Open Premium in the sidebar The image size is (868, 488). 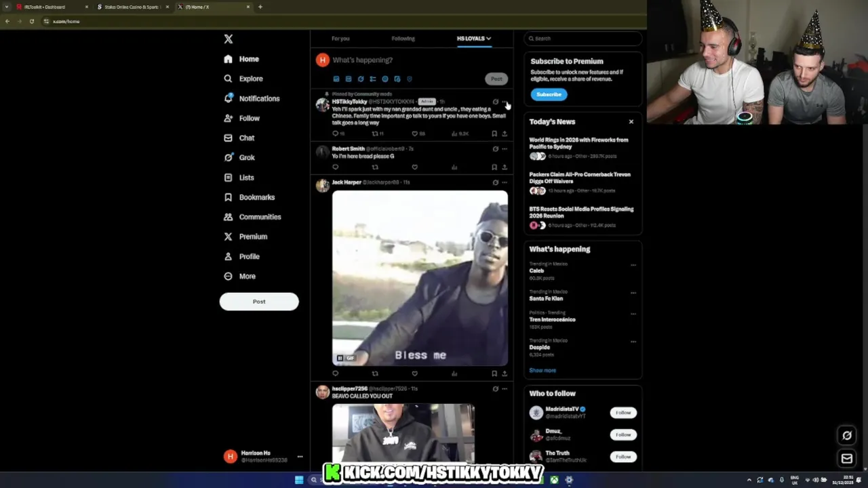click(x=245, y=237)
